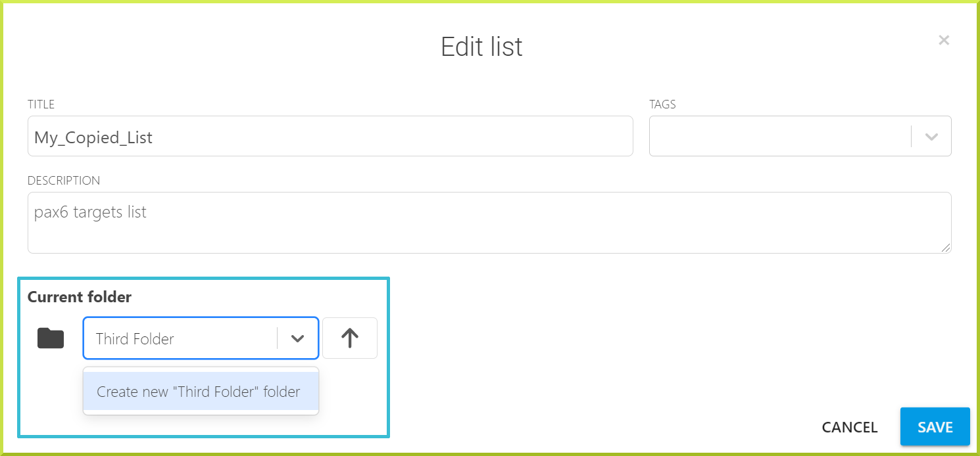
Task: Click the dark folder icon
Action: (51, 338)
